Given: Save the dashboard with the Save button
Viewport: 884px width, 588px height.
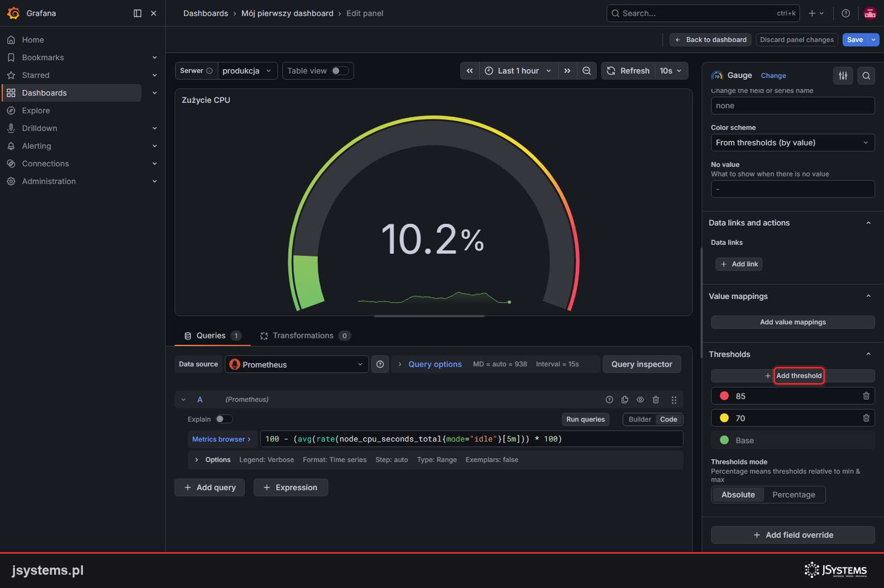Looking at the screenshot, I should [855, 40].
